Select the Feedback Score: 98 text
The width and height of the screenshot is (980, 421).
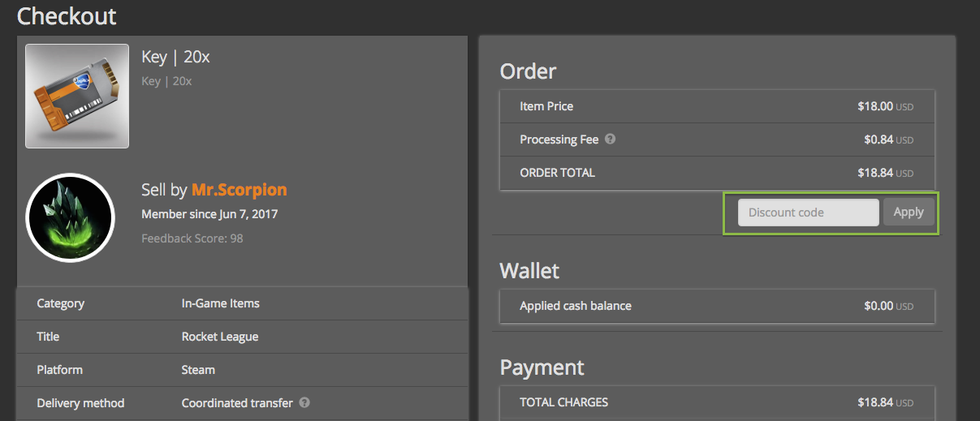pyautogui.click(x=192, y=238)
